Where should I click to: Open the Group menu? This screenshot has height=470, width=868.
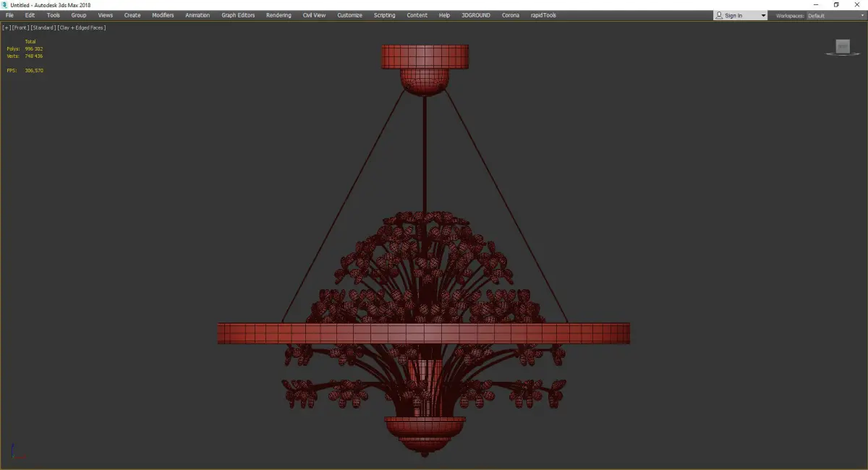pos(78,15)
